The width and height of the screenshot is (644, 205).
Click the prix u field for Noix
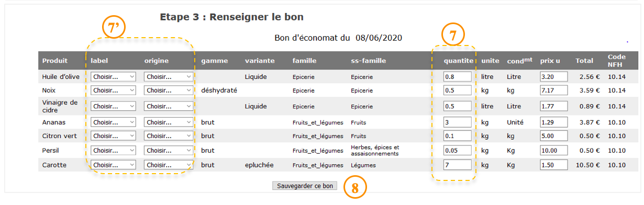click(x=554, y=90)
